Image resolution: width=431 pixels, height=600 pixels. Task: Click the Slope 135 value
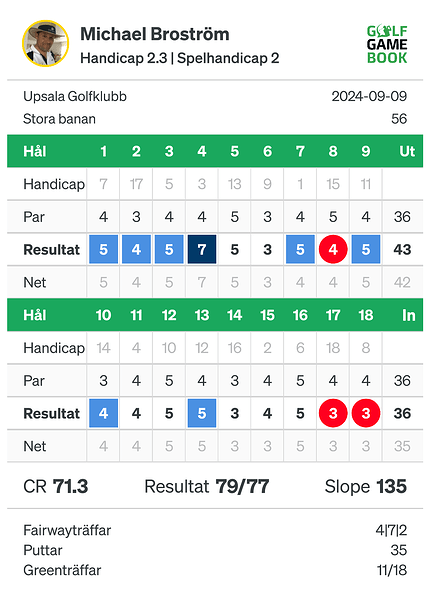click(366, 487)
